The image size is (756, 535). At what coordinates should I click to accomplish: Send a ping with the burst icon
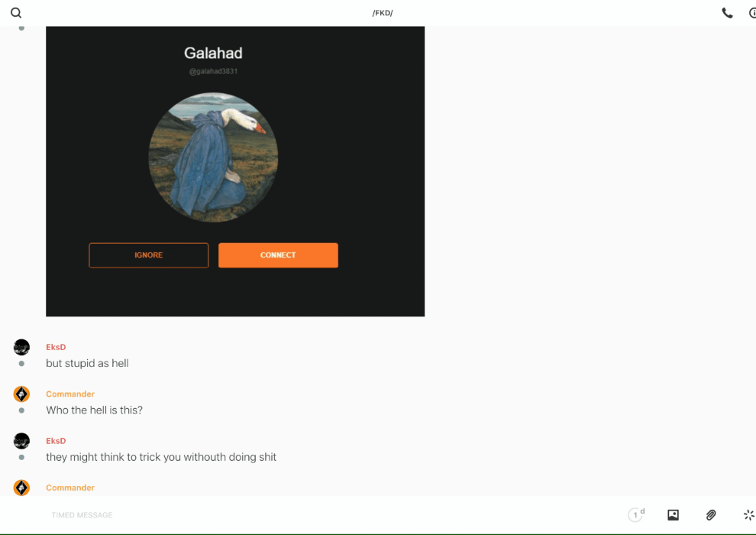click(748, 515)
